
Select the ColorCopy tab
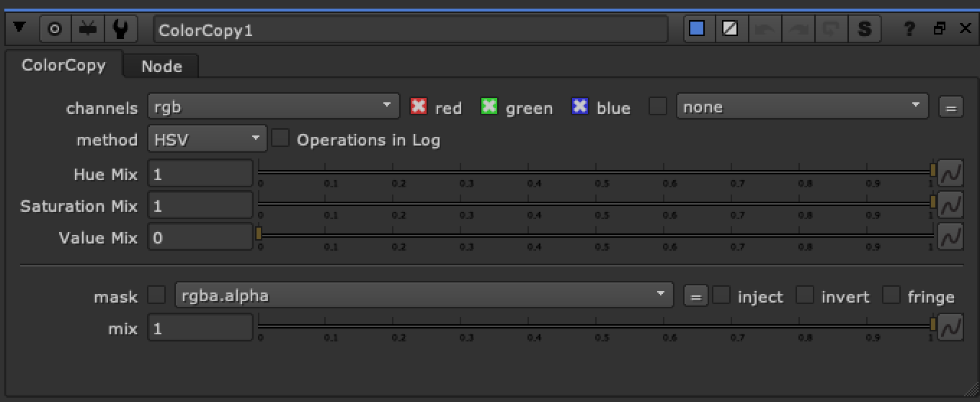pyautogui.click(x=63, y=66)
